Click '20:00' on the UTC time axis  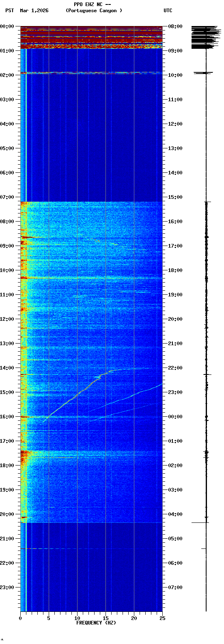(x=175, y=319)
